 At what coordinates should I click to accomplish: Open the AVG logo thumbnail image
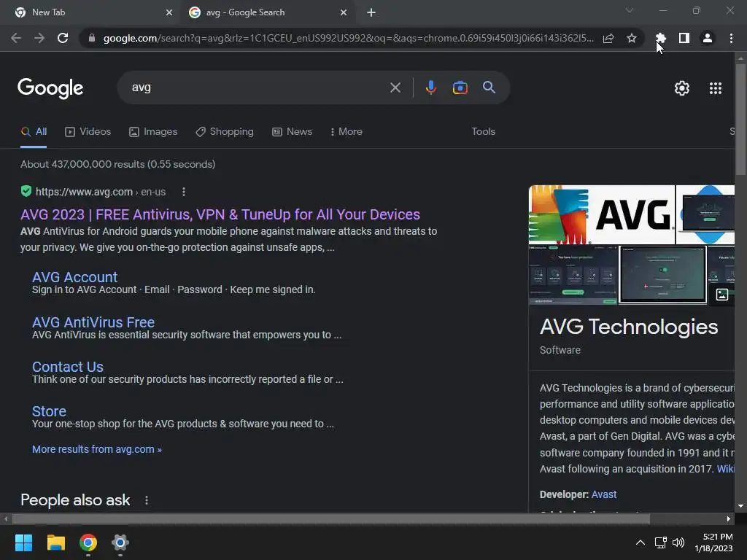pos(602,214)
